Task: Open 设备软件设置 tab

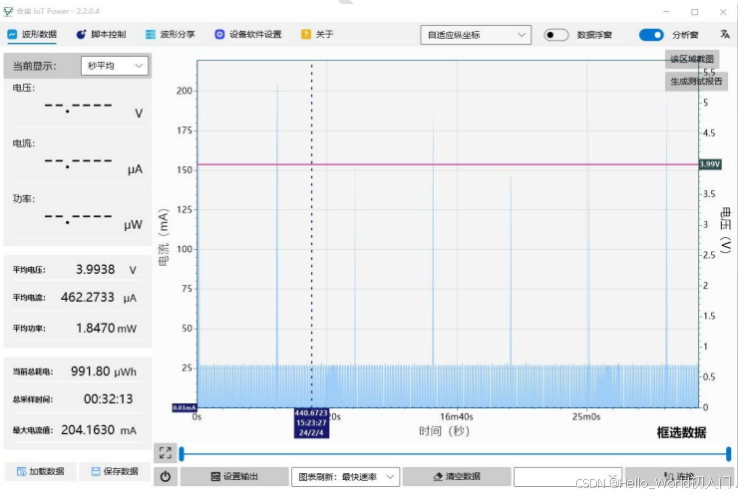Action: (248, 34)
